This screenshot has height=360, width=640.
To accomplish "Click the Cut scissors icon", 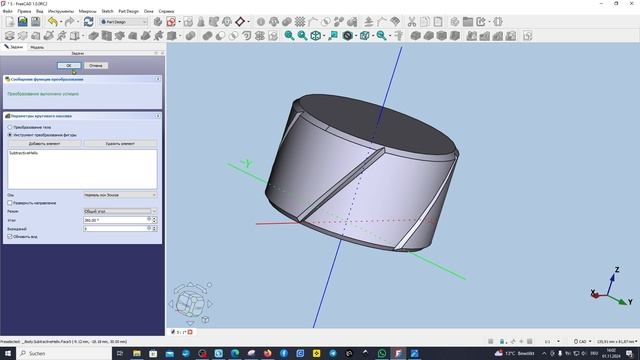I will click(411, 22).
